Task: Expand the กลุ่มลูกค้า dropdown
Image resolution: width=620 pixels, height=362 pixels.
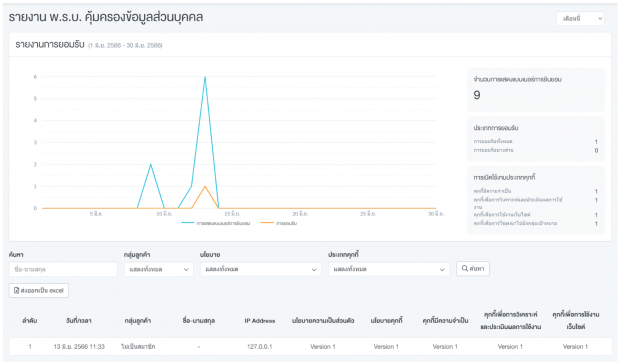Action: (x=159, y=269)
